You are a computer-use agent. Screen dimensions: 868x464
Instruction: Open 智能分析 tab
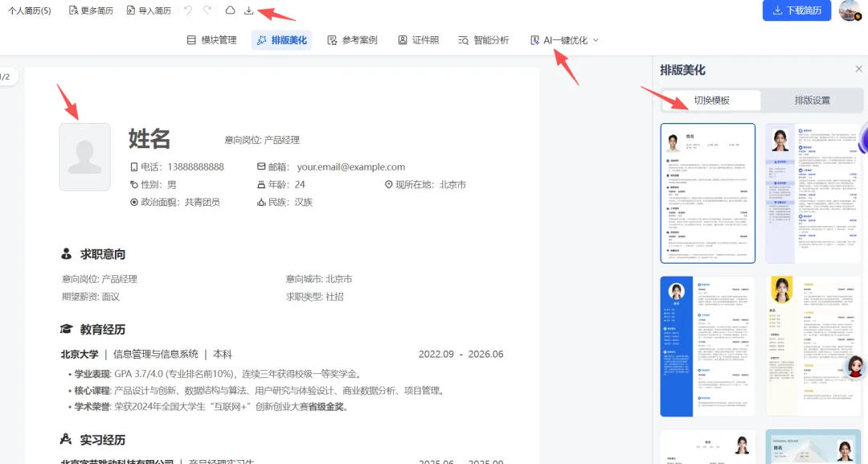pos(484,40)
